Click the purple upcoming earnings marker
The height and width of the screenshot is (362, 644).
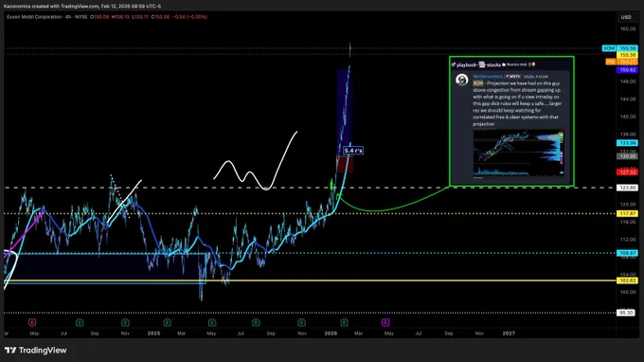point(385,322)
